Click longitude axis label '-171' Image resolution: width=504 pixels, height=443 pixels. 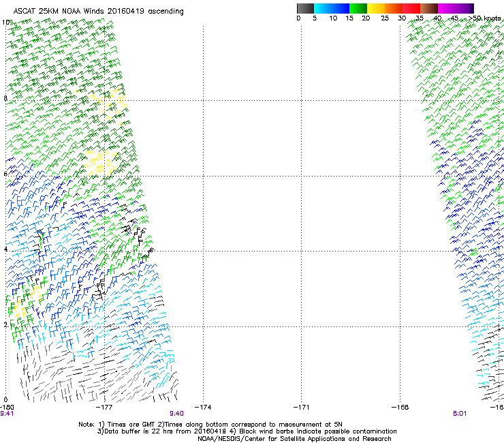302,408
